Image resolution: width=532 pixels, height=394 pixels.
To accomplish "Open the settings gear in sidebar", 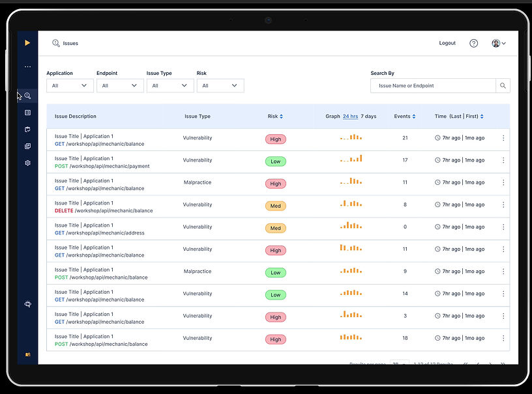I will coord(28,163).
